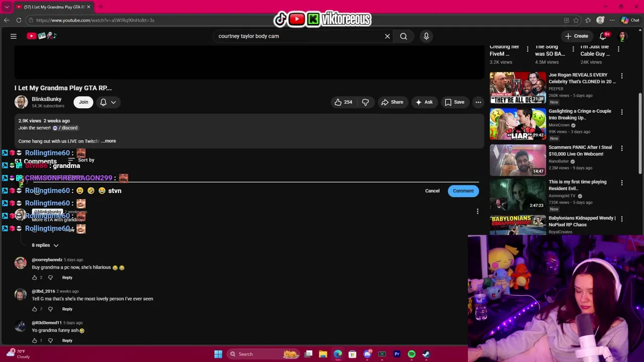Cancel the comment draft
Screen dimensions: 644x362
tap(432, 191)
